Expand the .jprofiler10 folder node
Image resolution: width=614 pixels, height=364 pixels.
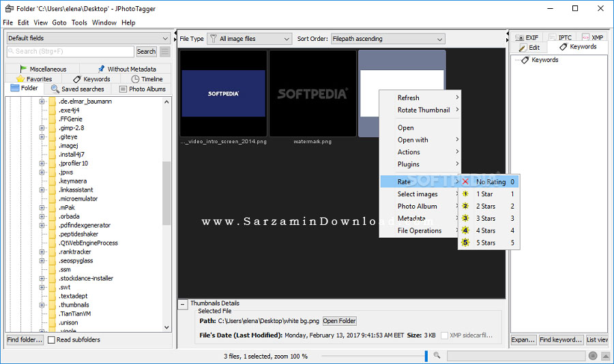42,163
